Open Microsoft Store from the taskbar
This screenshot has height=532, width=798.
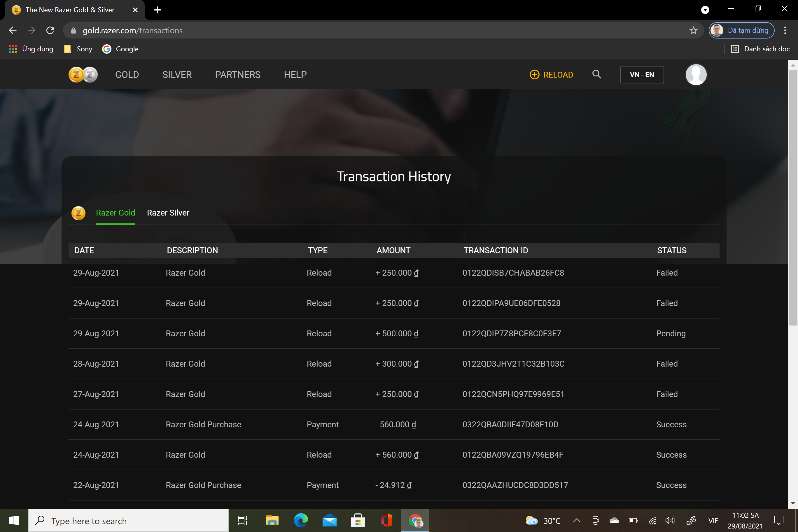pyautogui.click(x=358, y=520)
